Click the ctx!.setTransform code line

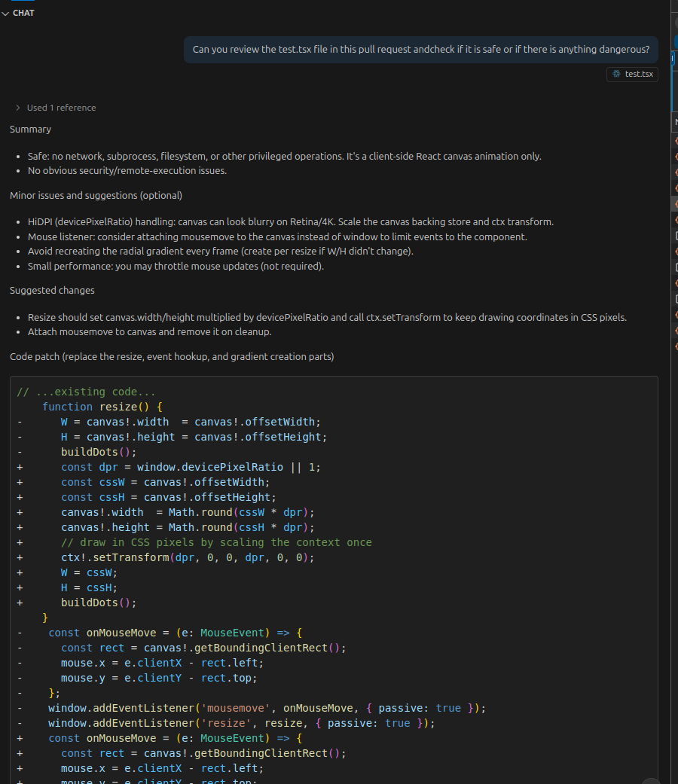[x=188, y=557]
